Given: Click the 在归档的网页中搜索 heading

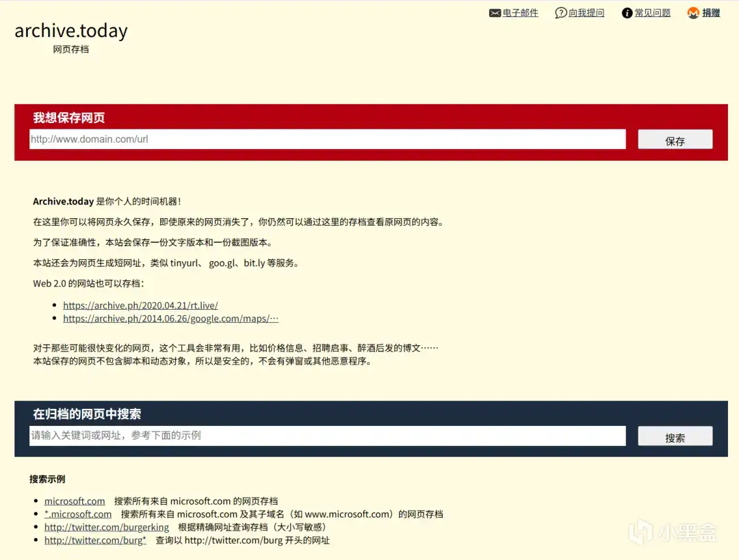Looking at the screenshot, I should point(87,414).
